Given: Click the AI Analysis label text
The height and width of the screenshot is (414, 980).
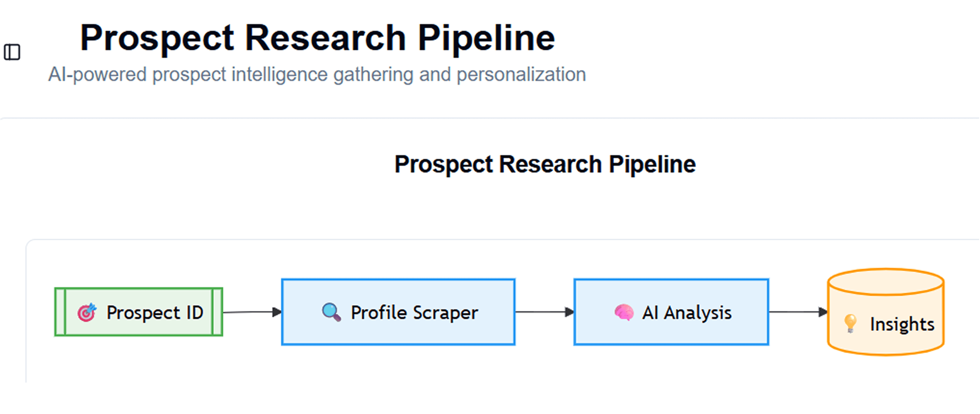Looking at the screenshot, I should click(x=687, y=313).
